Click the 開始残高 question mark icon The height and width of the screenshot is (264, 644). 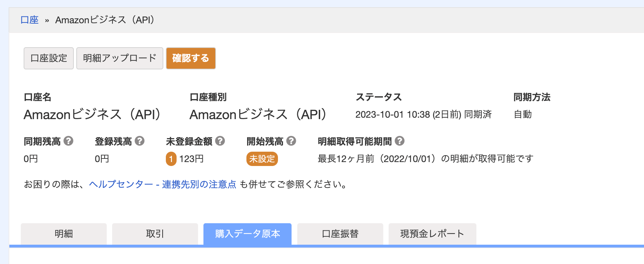click(x=291, y=141)
